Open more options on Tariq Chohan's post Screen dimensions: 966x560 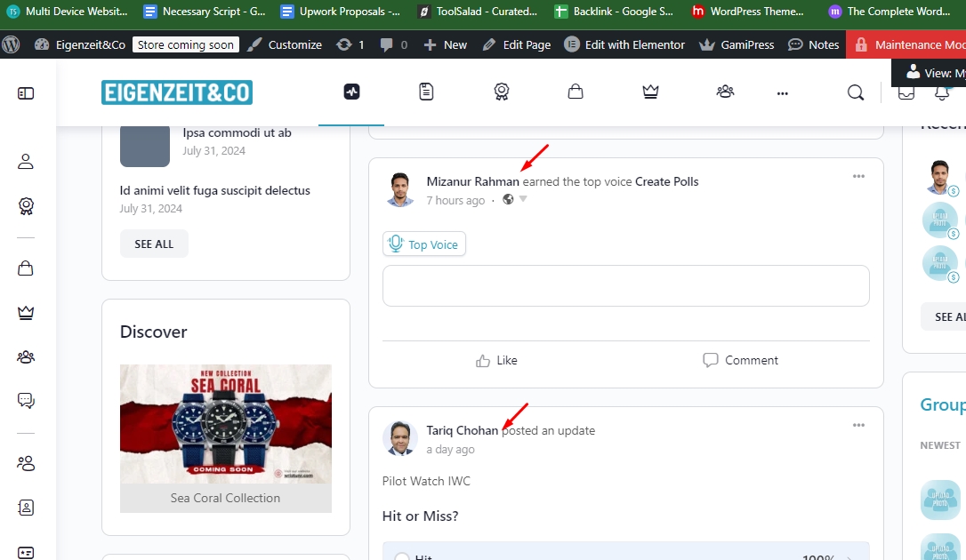coord(858,425)
